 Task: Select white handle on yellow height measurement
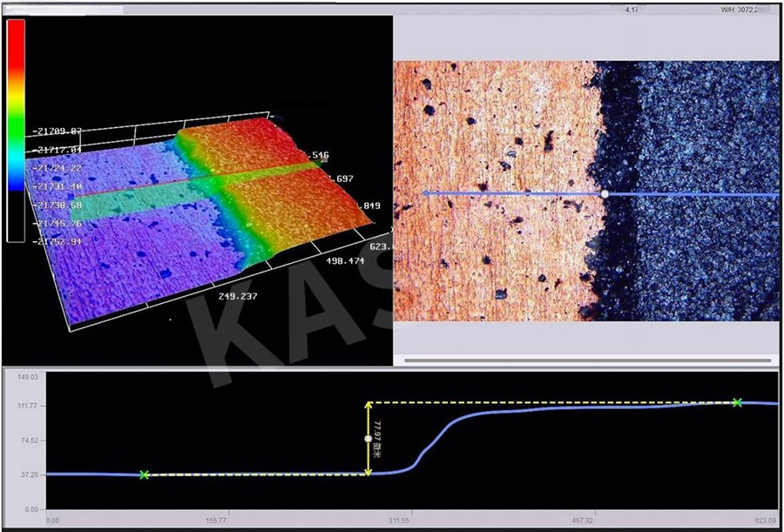pos(368,439)
